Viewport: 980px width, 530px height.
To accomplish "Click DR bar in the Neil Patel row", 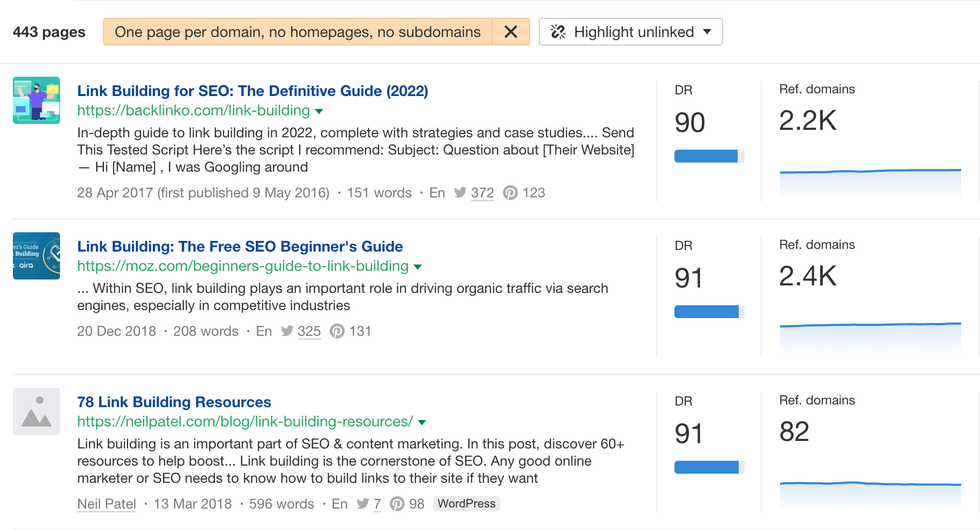I will [709, 467].
